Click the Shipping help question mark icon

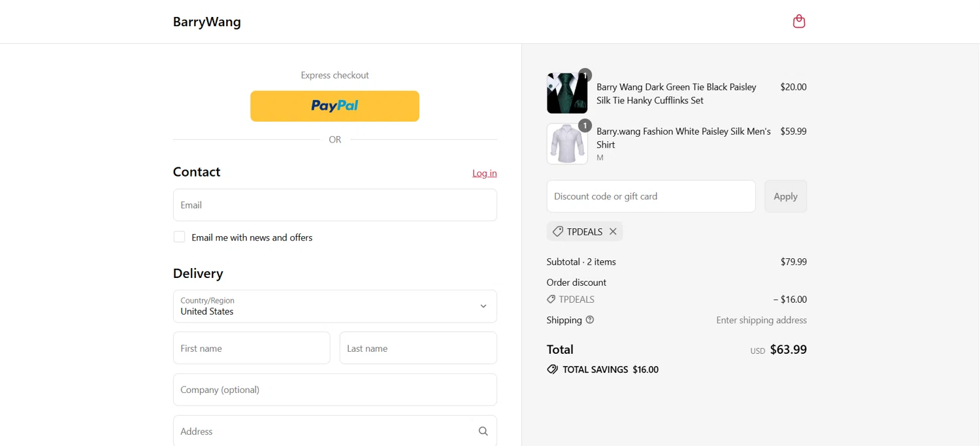click(590, 320)
